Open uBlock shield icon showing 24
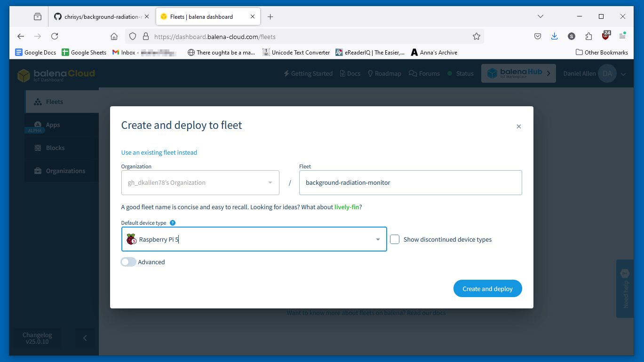644x362 pixels. point(606,36)
